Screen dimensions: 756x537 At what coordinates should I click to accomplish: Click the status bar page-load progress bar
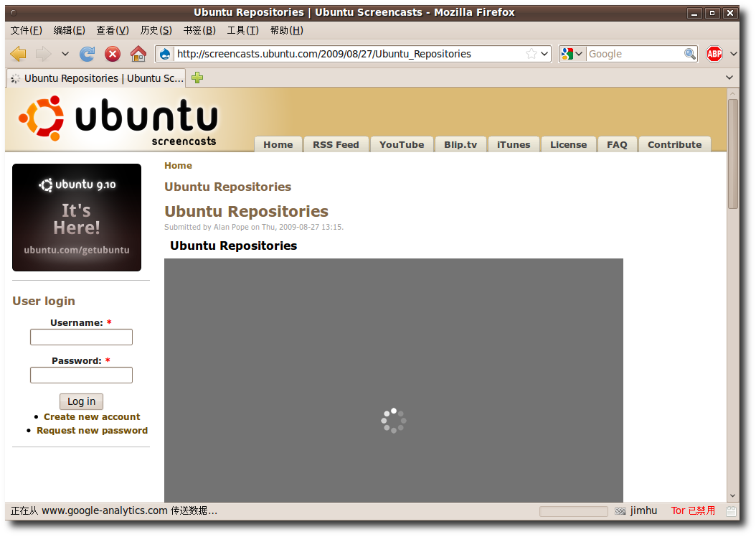(x=573, y=511)
